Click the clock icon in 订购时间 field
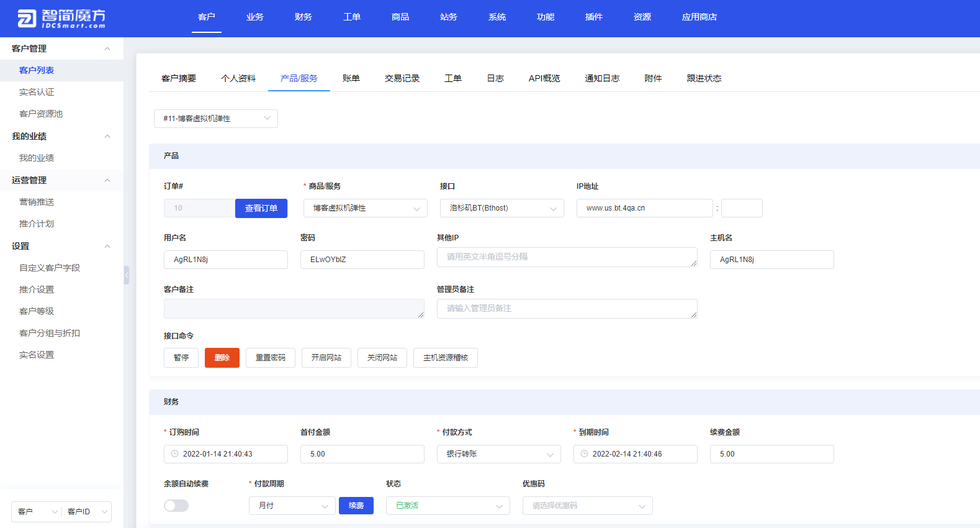980x528 pixels. pyautogui.click(x=174, y=454)
